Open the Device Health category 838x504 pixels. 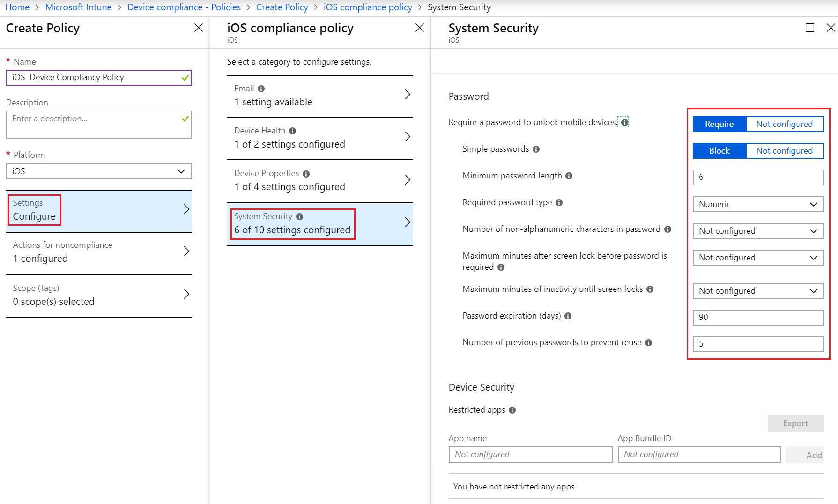coord(319,138)
